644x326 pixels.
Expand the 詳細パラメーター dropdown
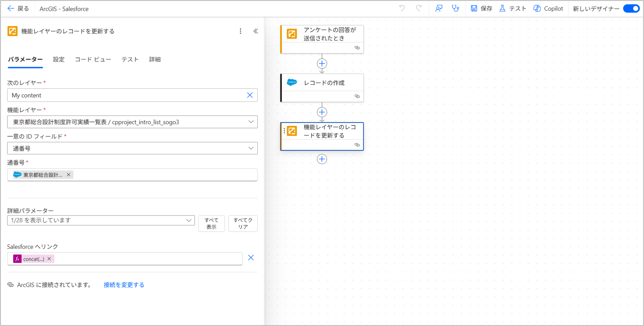coord(101,220)
